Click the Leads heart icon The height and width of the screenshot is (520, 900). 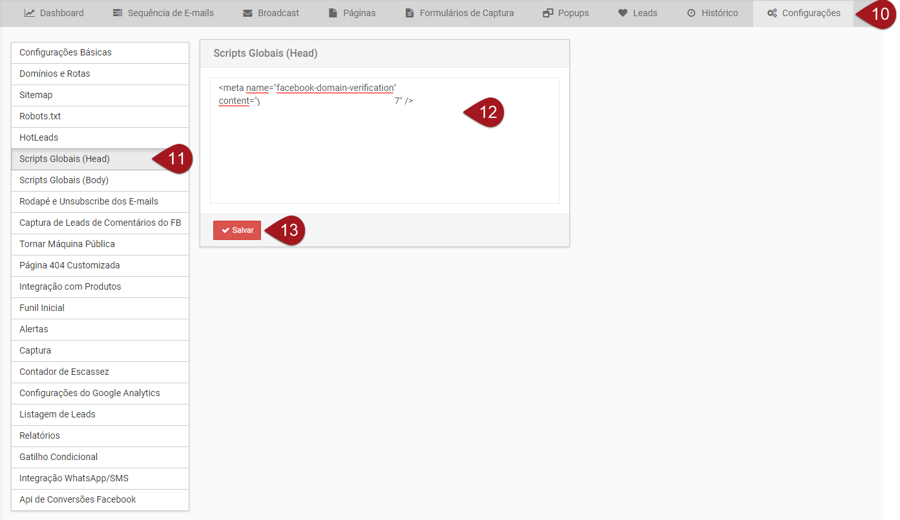click(623, 14)
